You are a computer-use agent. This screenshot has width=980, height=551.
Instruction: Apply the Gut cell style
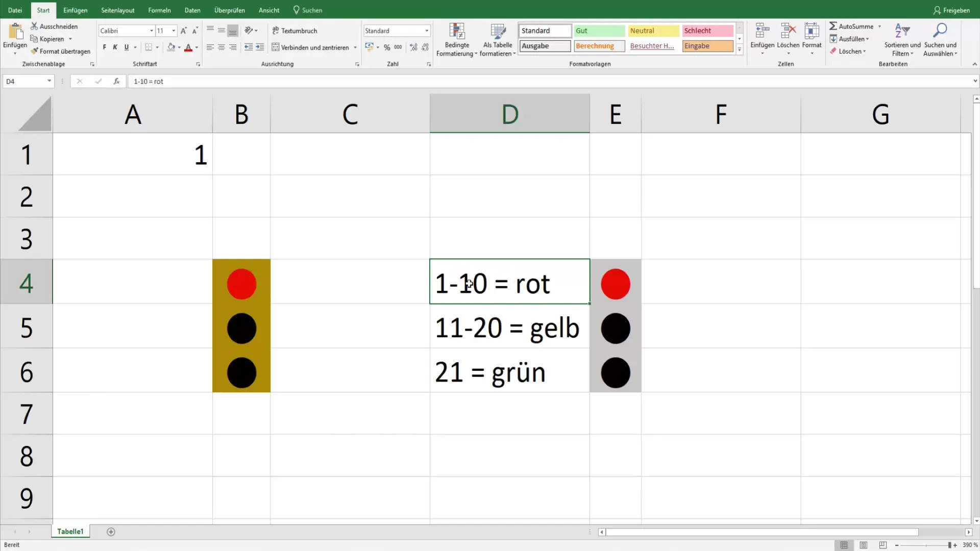pos(599,31)
